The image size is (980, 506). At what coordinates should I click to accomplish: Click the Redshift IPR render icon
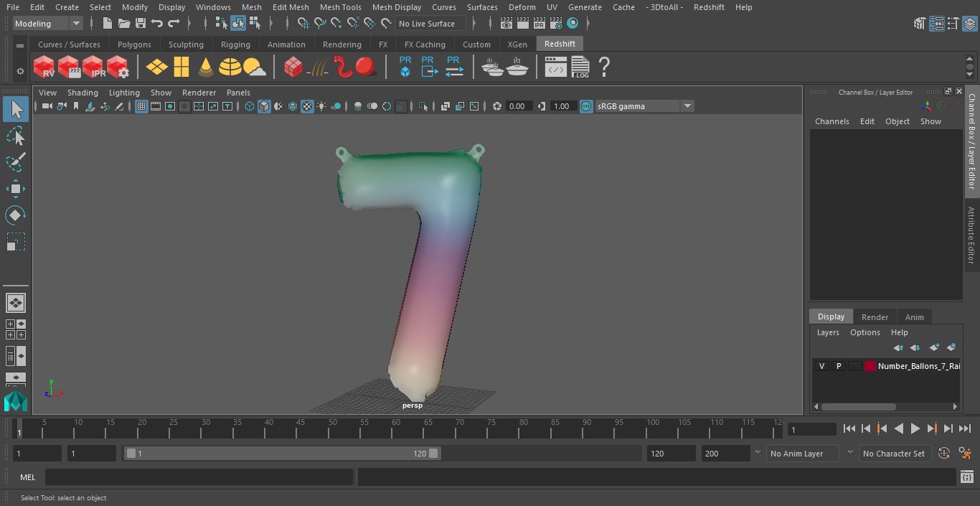coord(93,67)
